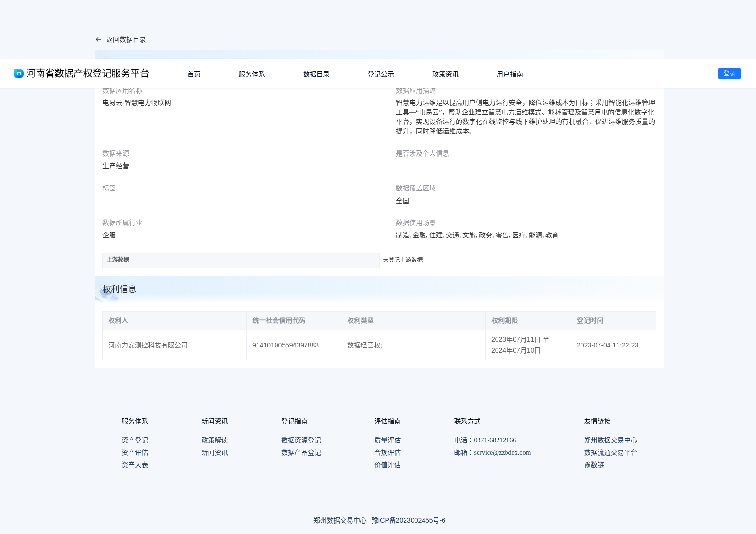Open the 首页 menu item
The image size is (756, 534).
(x=194, y=74)
